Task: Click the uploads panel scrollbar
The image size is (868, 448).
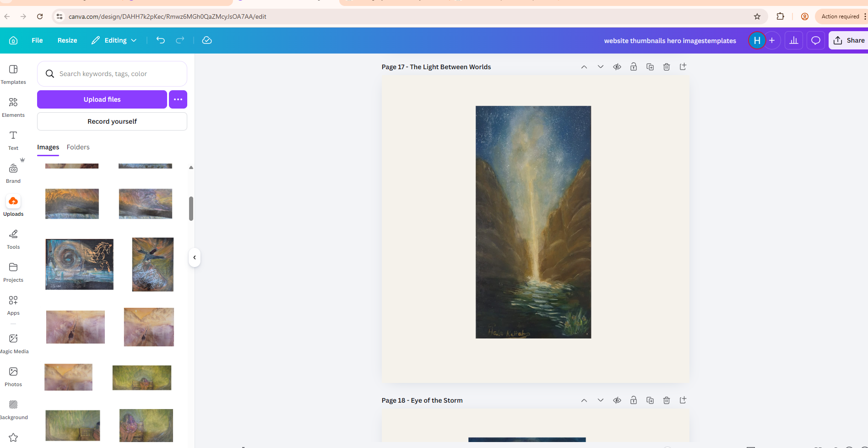Action: tap(191, 209)
